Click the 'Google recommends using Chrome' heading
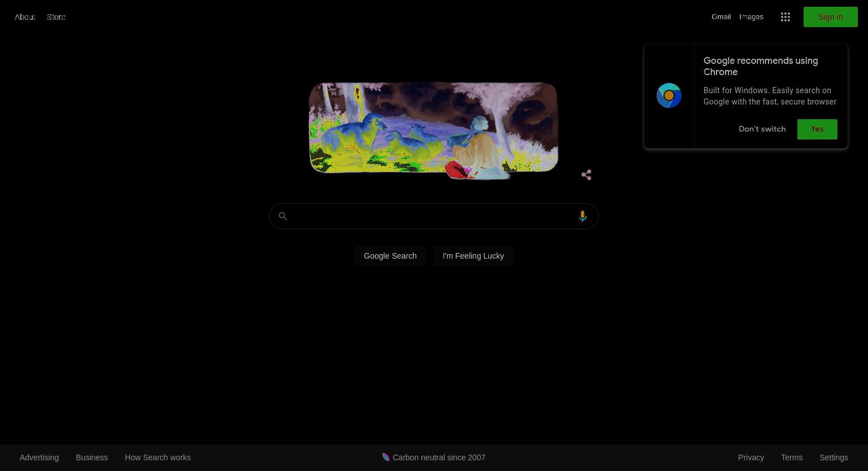 click(x=761, y=66)
